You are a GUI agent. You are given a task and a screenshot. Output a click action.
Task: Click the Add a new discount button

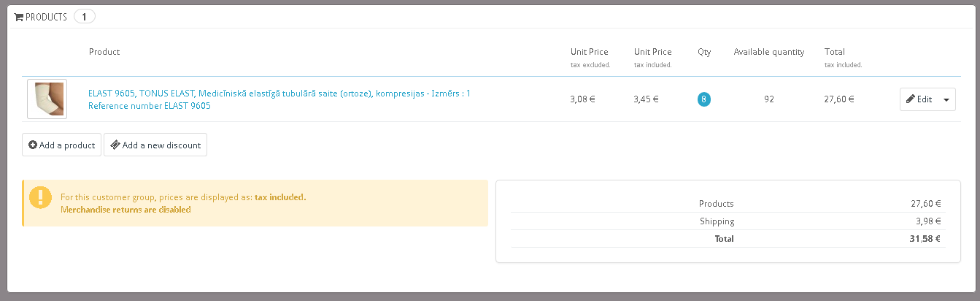pos(155,145)
